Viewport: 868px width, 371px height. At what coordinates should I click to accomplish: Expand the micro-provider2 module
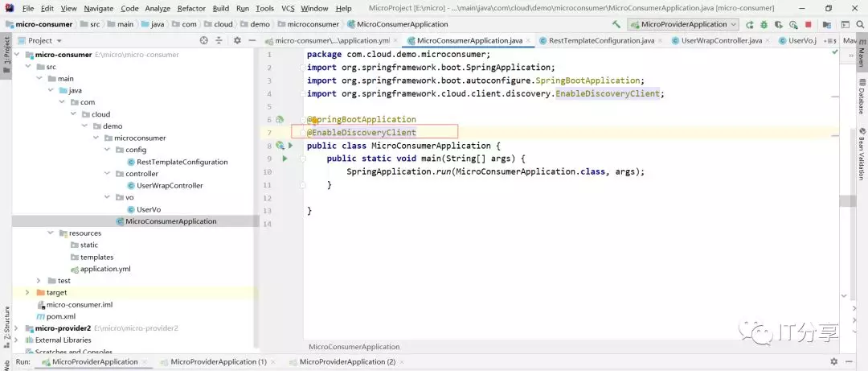(x=16, y=328)
